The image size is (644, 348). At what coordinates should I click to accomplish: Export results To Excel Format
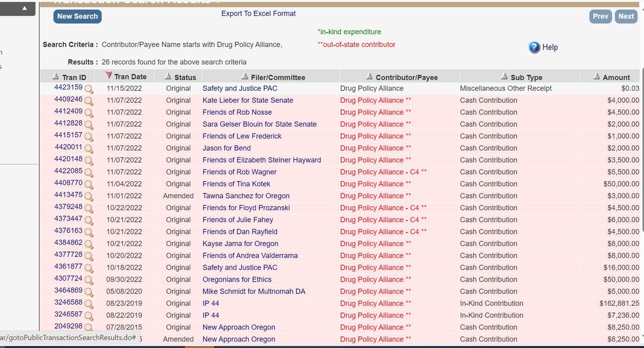pyautogui.click(x=259, y=13)
